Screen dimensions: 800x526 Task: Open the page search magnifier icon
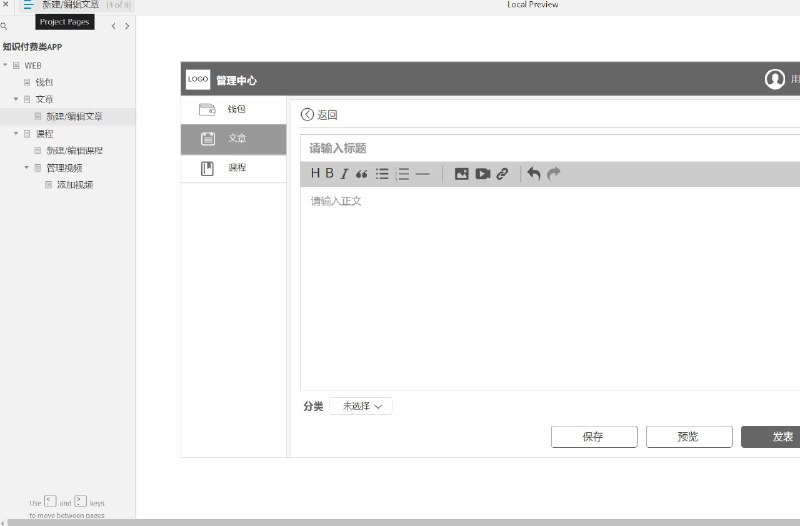pos(4,26)
